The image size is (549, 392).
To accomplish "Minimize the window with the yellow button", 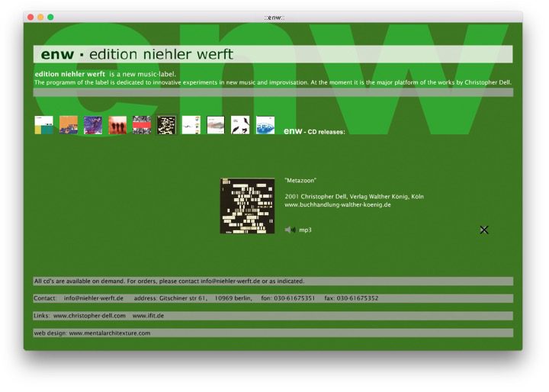I will 40,18.
